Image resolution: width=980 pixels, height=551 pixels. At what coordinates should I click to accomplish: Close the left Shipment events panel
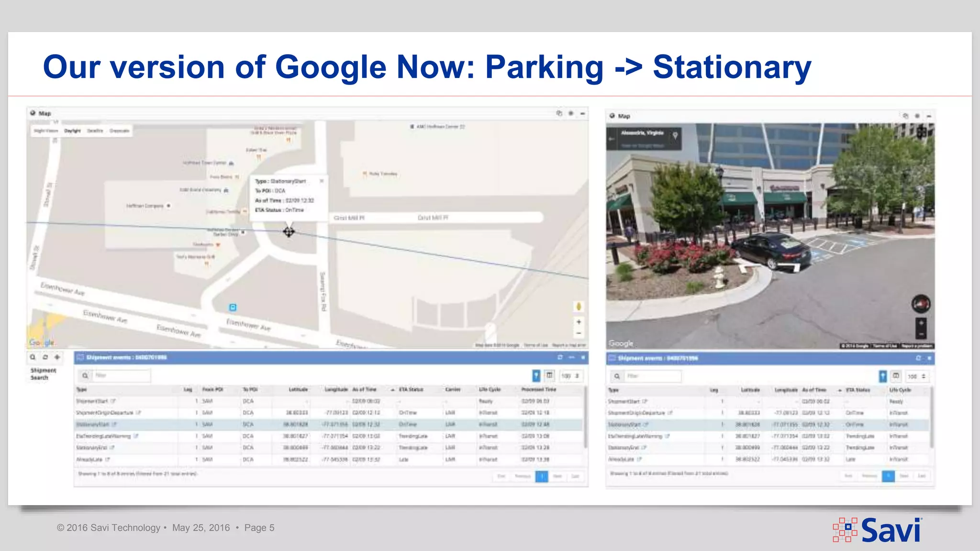[583, 357]
